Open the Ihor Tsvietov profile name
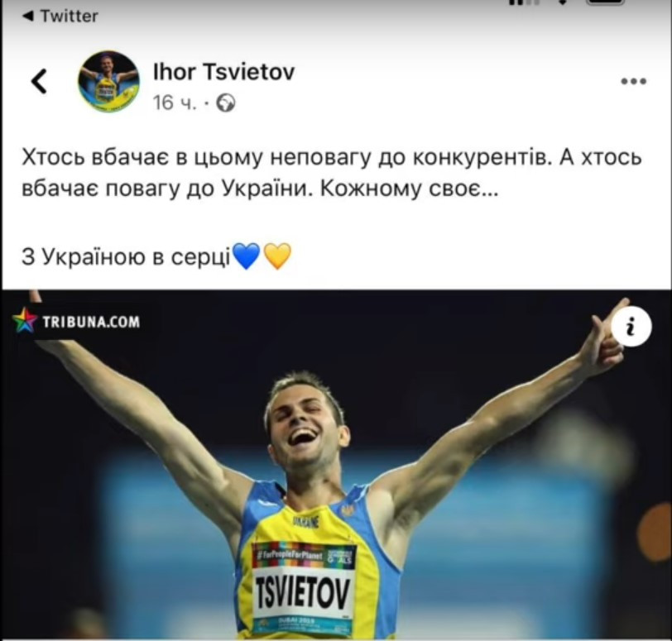This screenshot has width=672, height=641. (223, 71)
